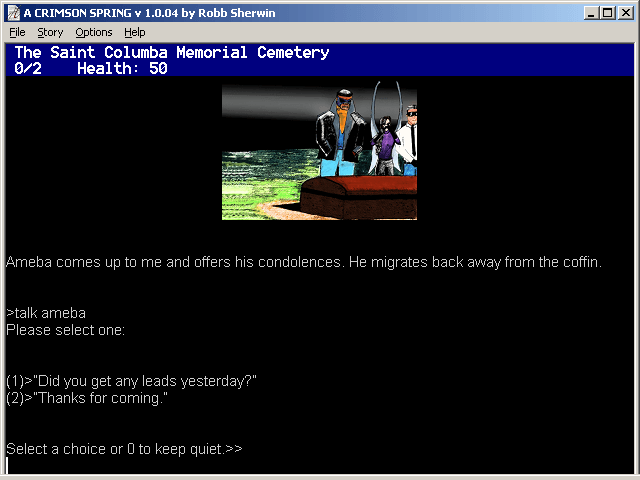Click the ">talk ameba" command line
Screen dimensions: 640x480
[x=46, y=313]
